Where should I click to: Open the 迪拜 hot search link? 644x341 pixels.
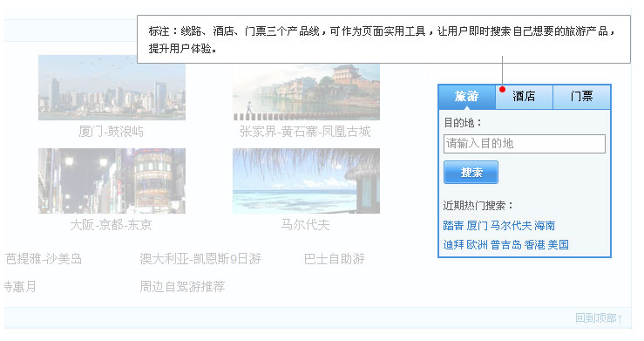click(453, 245)
